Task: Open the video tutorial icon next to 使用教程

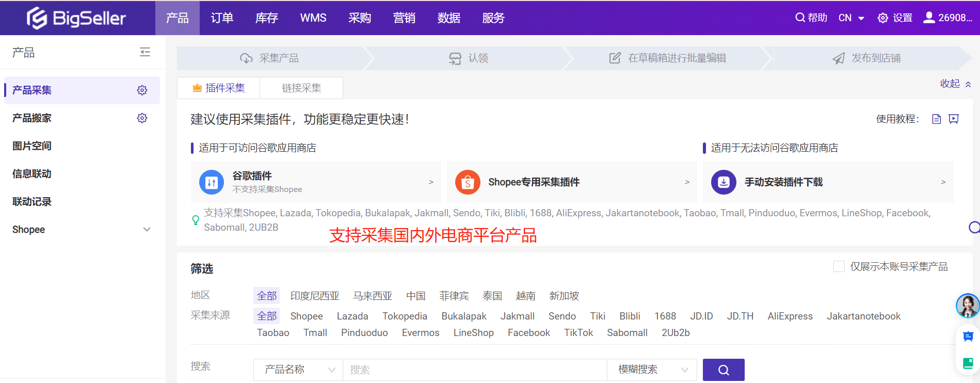Action: 954,119
